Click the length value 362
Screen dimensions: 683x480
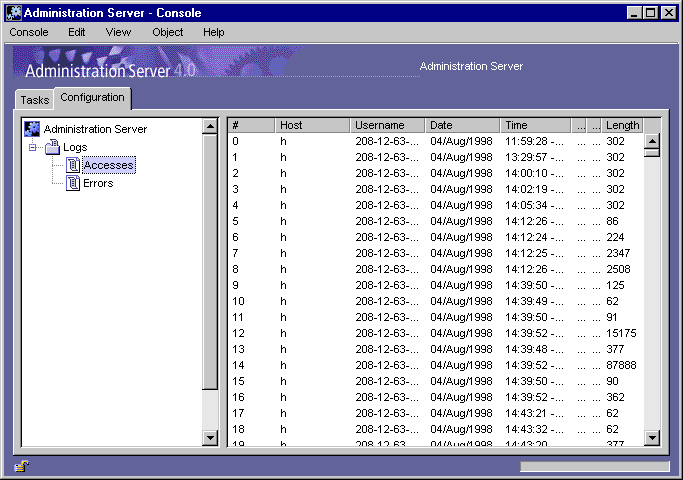(x=615, y=397)
